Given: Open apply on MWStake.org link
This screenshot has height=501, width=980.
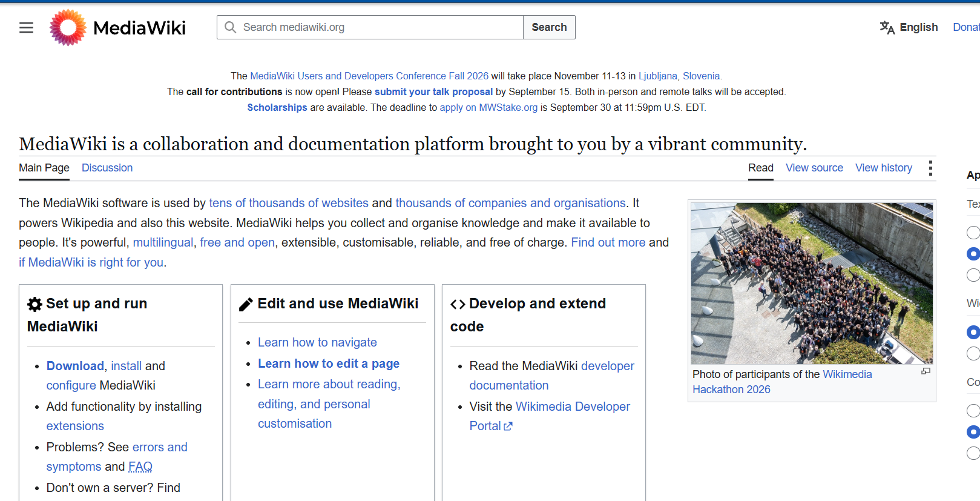Looking at the screenshot, I should pyautogui.click(x=488, y=107).
